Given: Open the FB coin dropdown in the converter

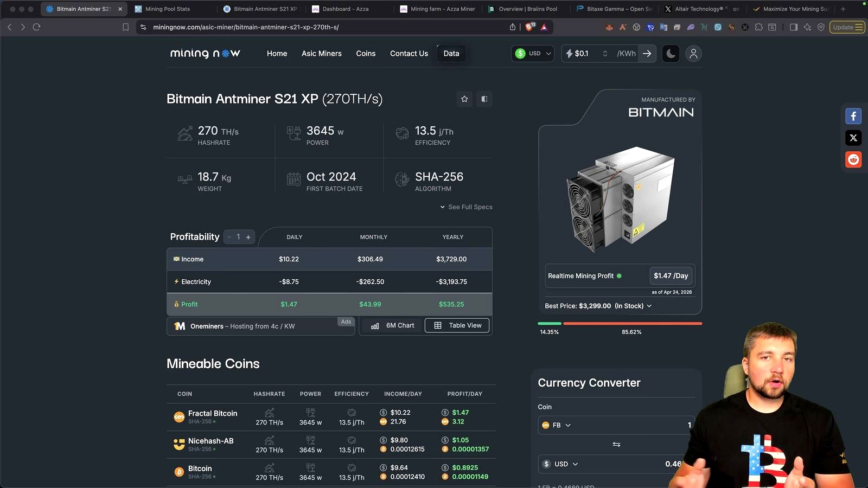Looking at the screenshot, I should point(557,425).
